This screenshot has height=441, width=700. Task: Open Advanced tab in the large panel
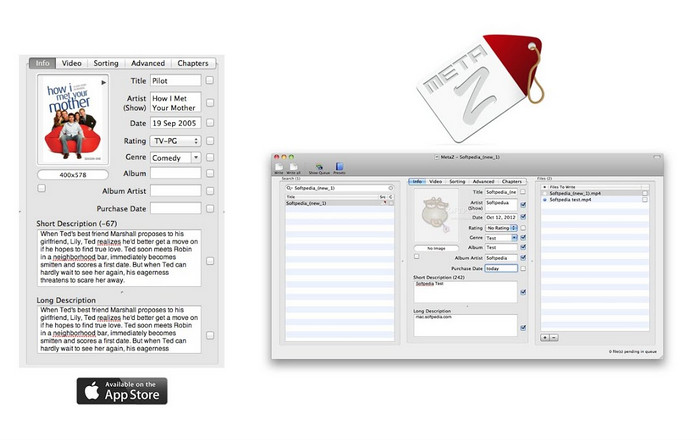148,63
